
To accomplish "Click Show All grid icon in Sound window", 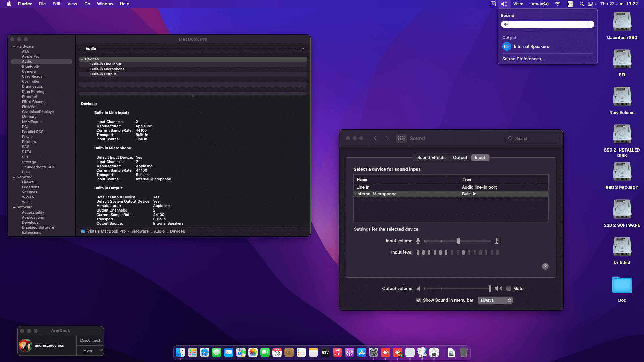I will pos(401,138).
